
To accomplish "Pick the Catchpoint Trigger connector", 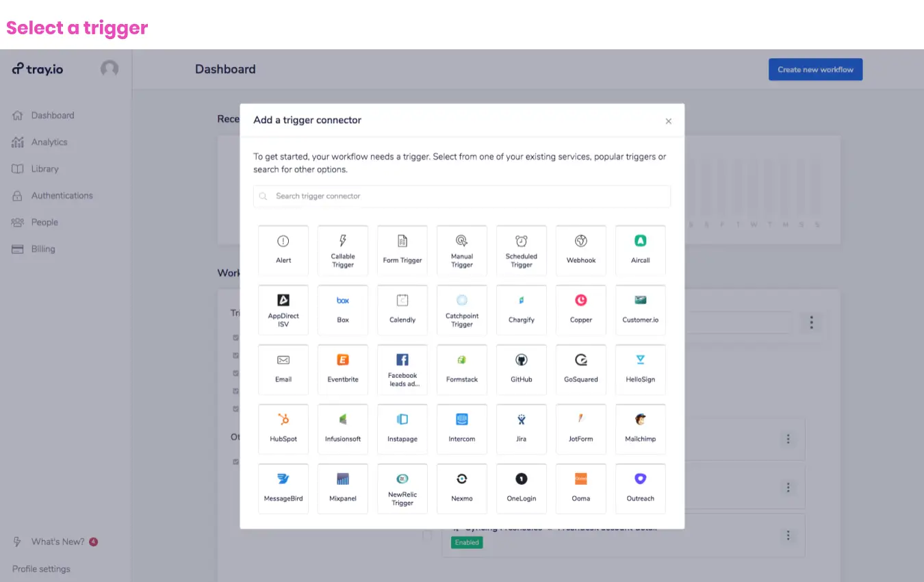I will pyautogui.click(x=462, y=310).
